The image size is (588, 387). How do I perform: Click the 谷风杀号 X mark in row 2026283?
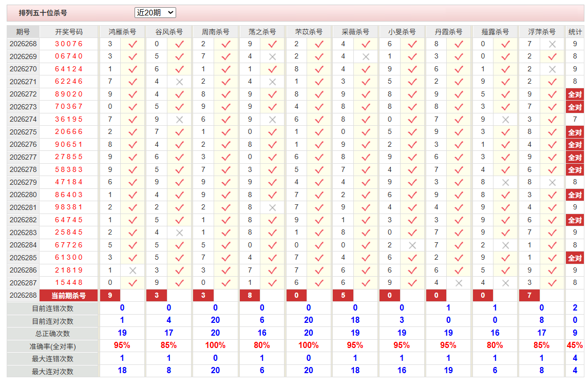click(179, 233)
